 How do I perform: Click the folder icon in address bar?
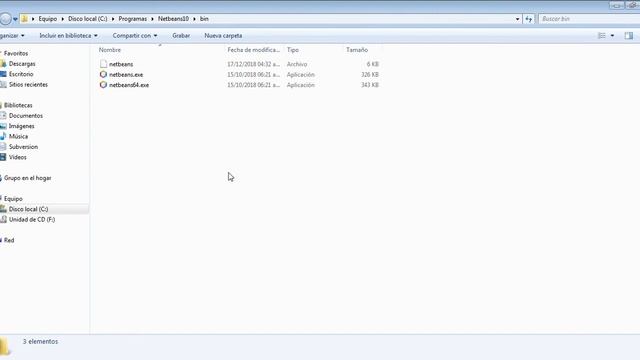click(x=24, y=19)
